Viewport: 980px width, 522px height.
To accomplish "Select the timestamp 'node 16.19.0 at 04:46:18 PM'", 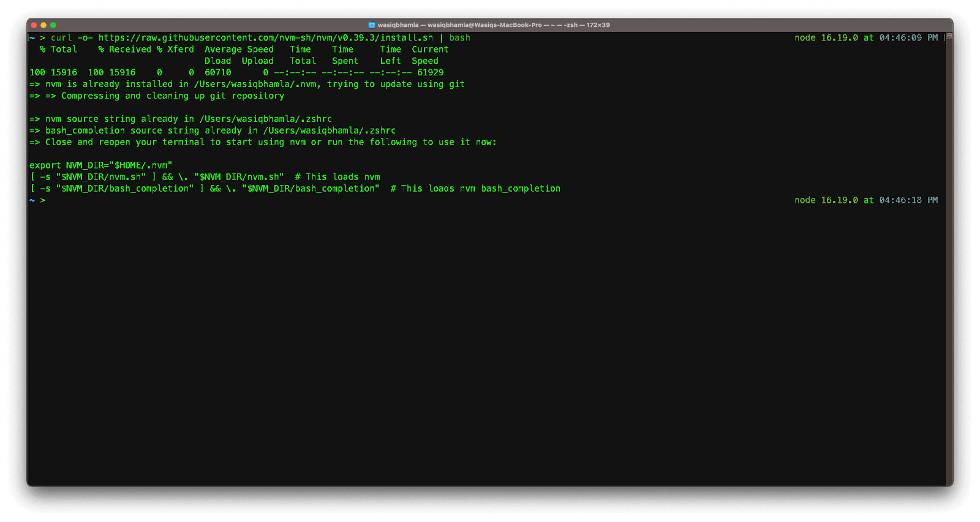I will tap(866, 200).
